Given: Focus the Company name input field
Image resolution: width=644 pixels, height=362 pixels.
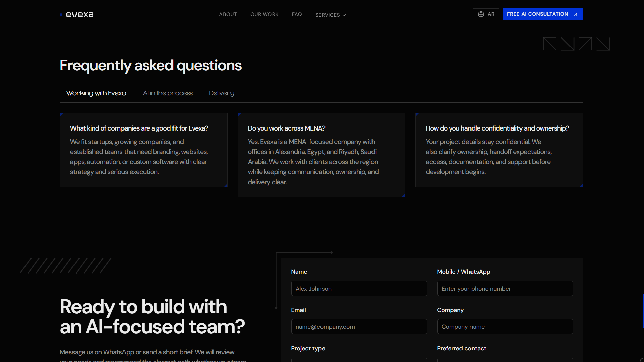Looking at the screenshot, I should [505, 327].
